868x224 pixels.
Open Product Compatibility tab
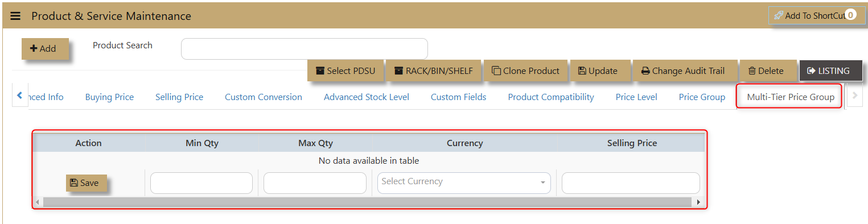551,97
